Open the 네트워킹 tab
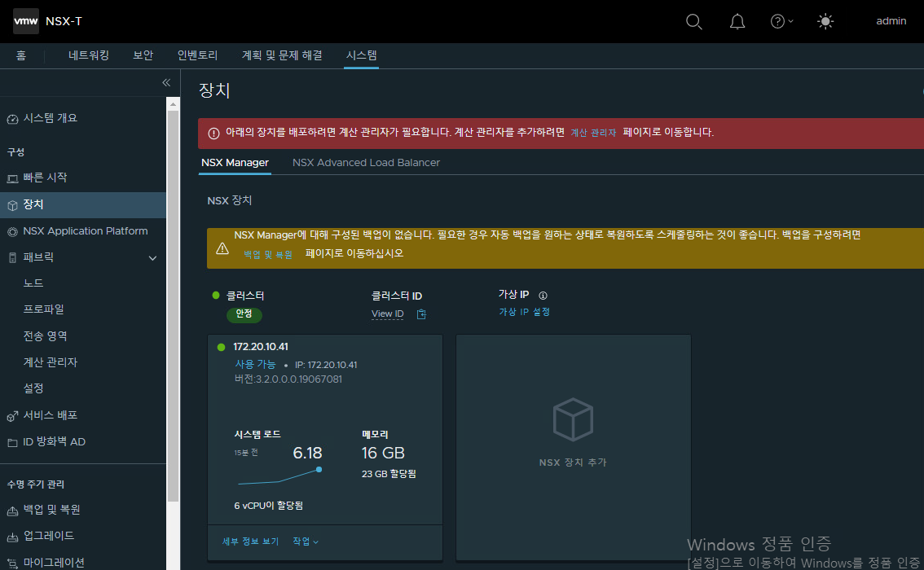The width and height of the screenshot is (924, 570). [x=88, y=55]
